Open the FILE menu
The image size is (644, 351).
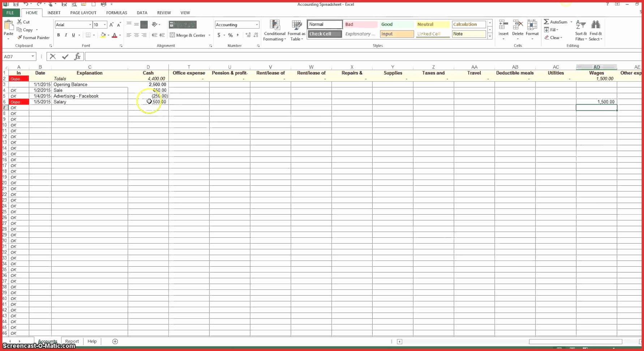pyautogui.click(x=10, y=12)
